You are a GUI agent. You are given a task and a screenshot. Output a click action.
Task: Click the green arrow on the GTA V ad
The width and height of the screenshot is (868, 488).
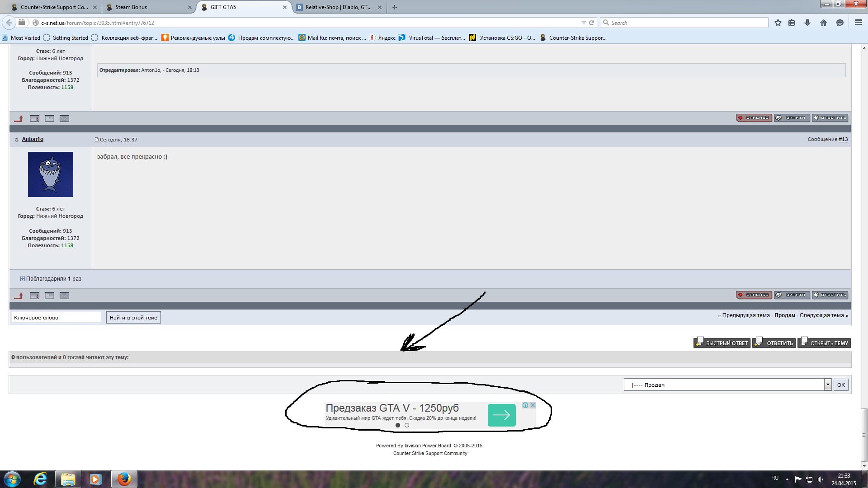502,415
